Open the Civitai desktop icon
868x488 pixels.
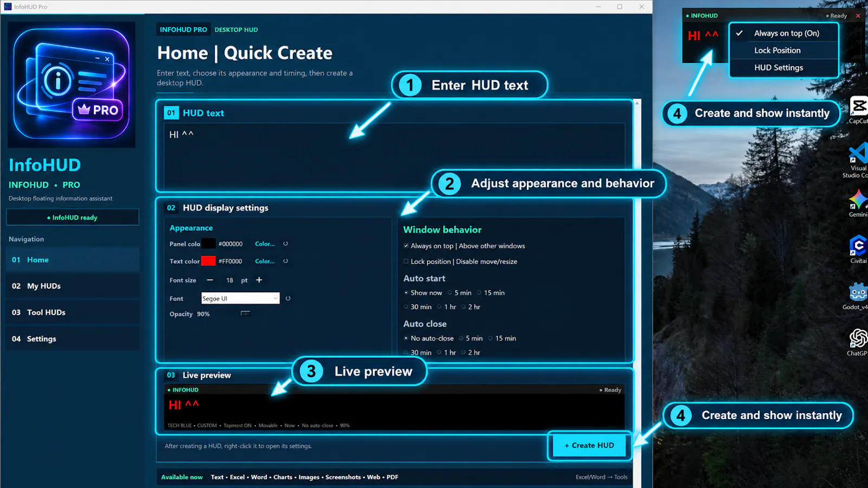click(858, 249)
